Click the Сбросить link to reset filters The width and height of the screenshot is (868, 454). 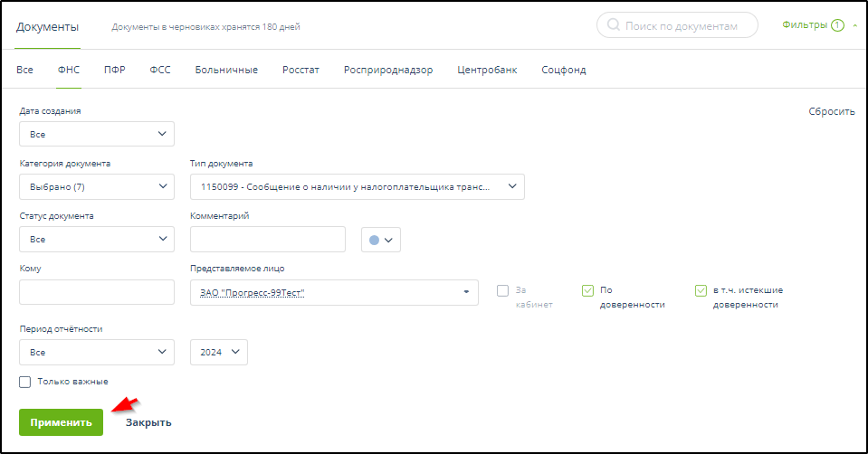pos(831,111)
